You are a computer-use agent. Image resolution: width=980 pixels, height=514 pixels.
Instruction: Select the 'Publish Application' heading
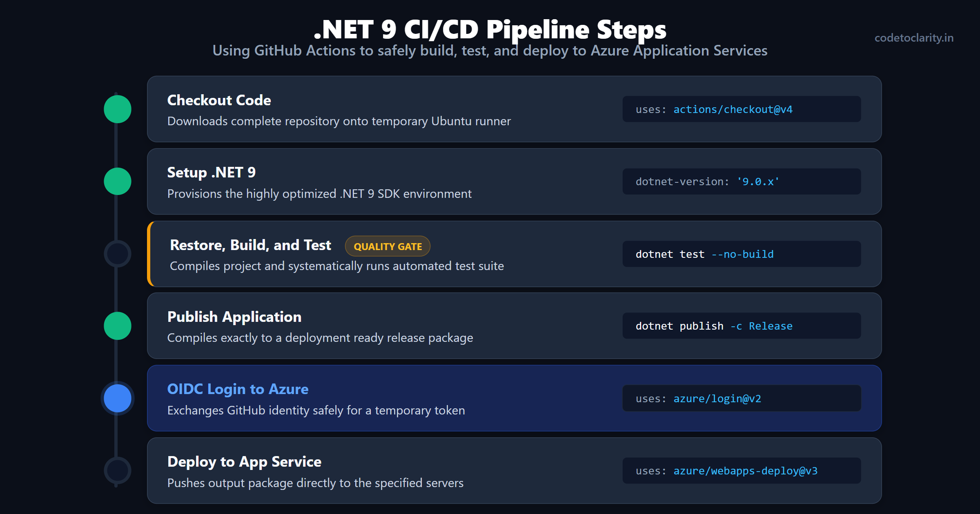coord(234,317)
